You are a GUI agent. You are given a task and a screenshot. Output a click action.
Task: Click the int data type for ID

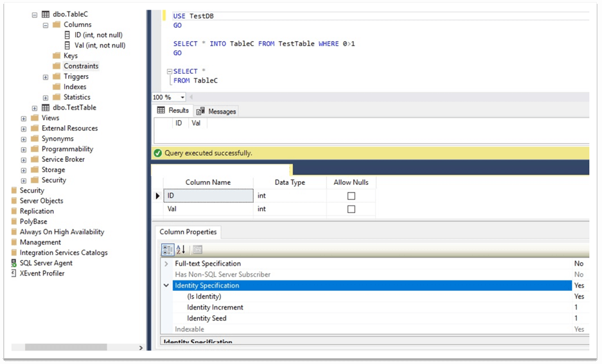coord(290,196)
